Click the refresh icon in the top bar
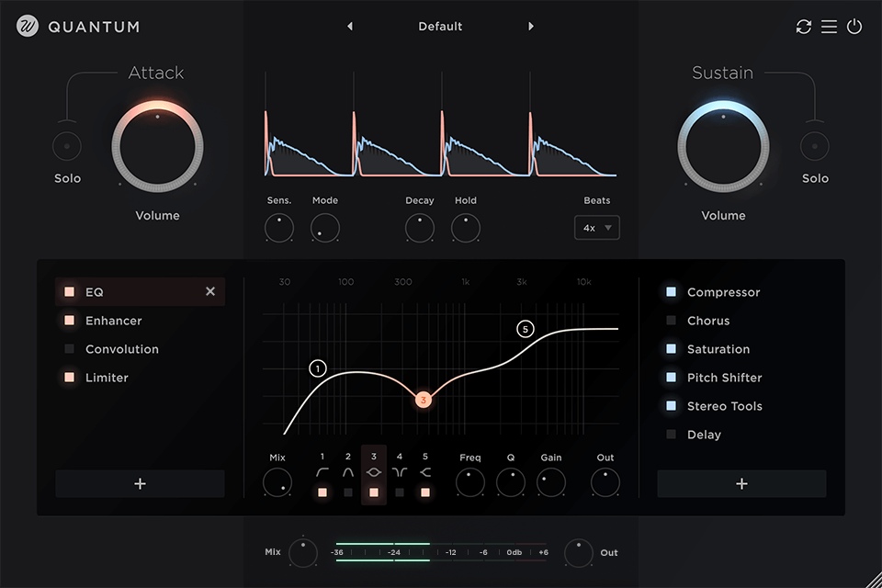 [803, 27]
